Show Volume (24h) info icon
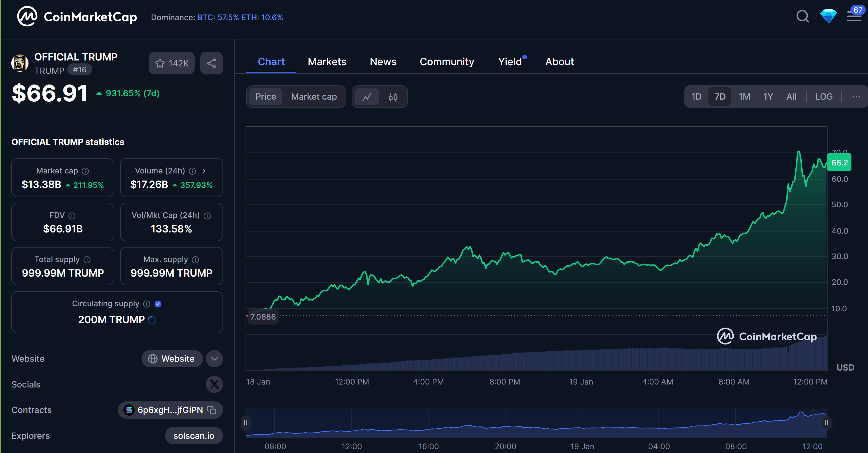Viewport: 868px width, 453px height. pyautogui.click(x=193, y=171)
